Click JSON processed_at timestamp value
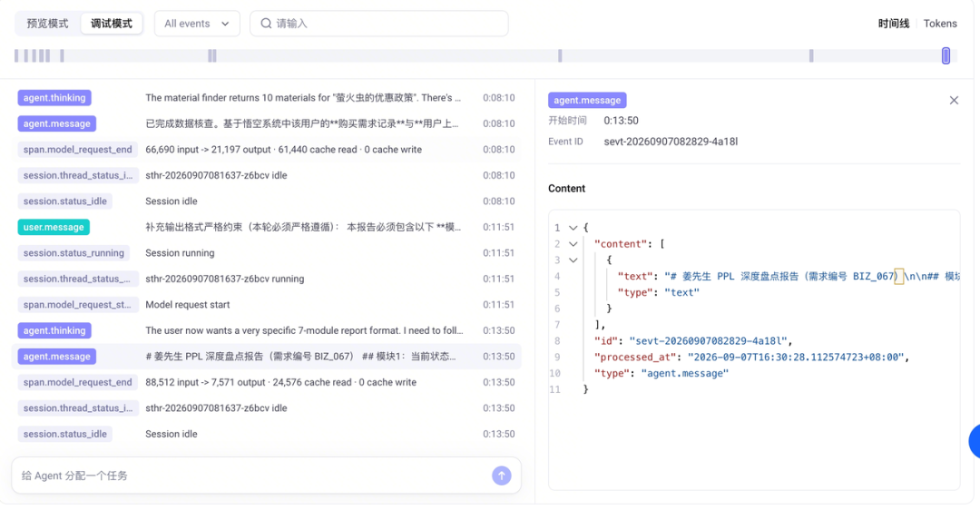 click(796, 358)
